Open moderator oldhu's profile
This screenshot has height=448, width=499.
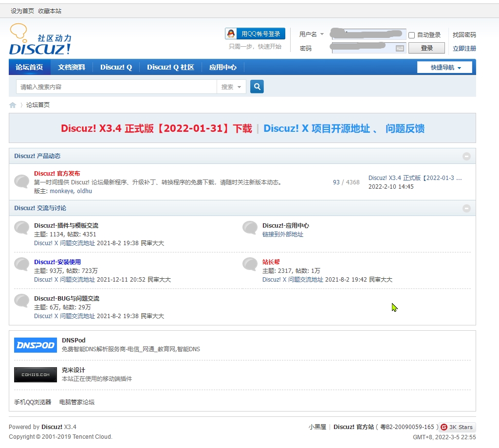click(x=84, y=191)
